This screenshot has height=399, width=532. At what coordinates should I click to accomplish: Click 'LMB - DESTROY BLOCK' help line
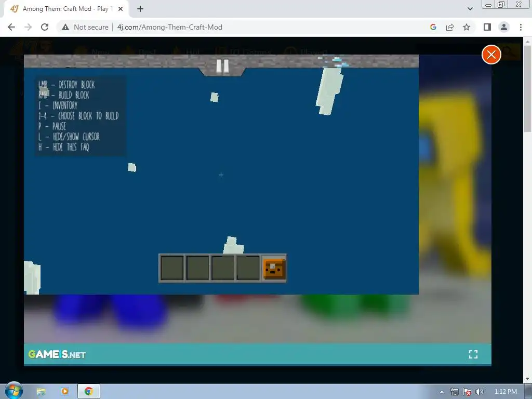pos(66,85)
